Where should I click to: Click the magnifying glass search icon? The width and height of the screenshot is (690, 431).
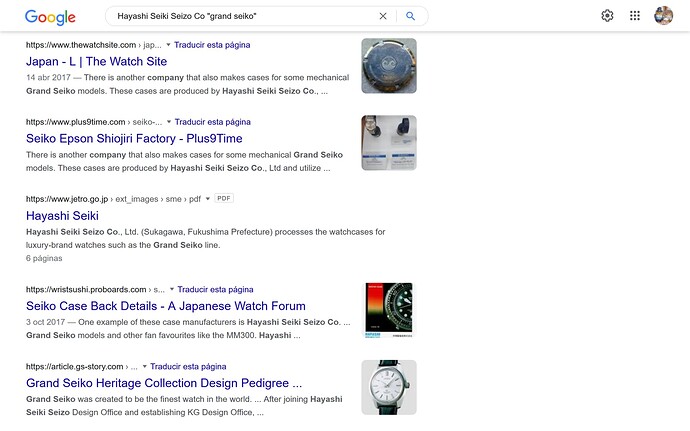pos(410,16)
